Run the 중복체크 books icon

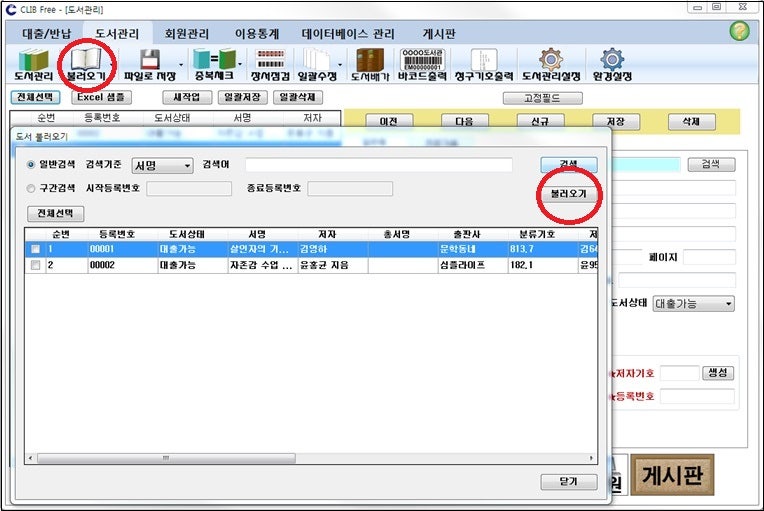214,64
